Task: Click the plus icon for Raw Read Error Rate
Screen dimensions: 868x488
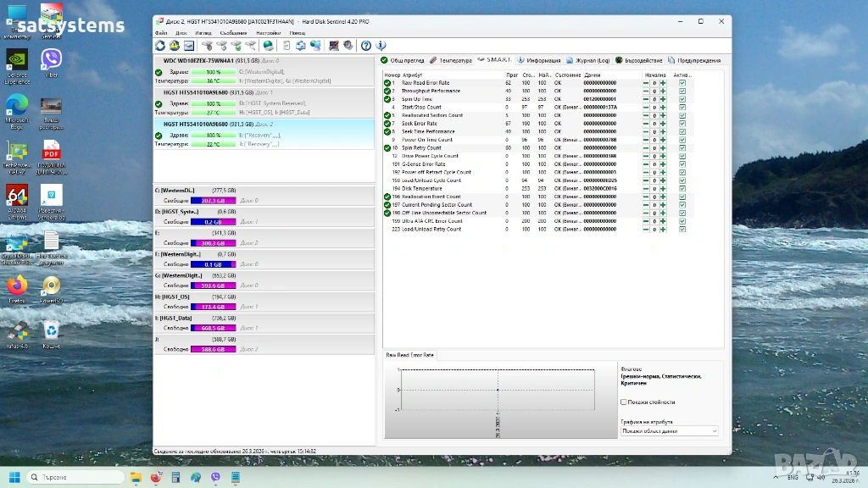Action: (663, 83)
